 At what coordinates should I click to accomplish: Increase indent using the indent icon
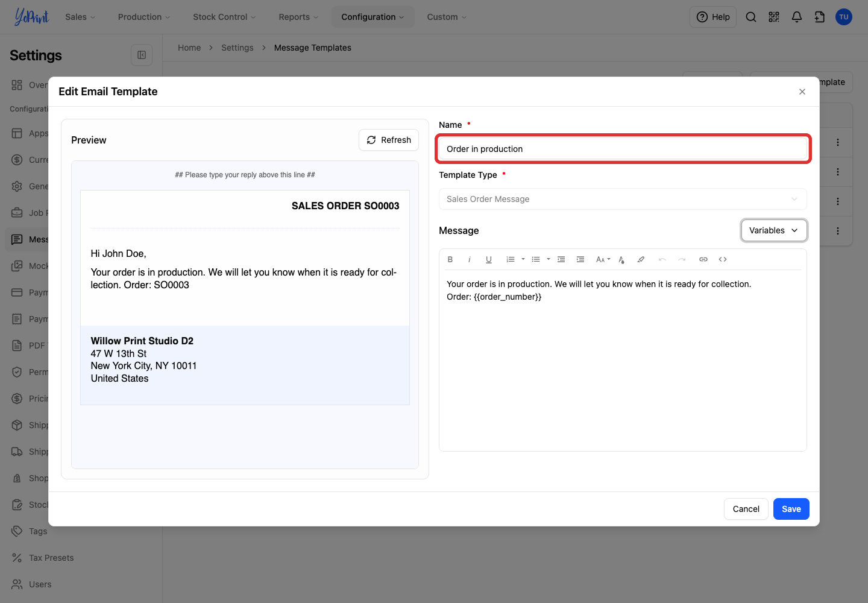(580, 259)
